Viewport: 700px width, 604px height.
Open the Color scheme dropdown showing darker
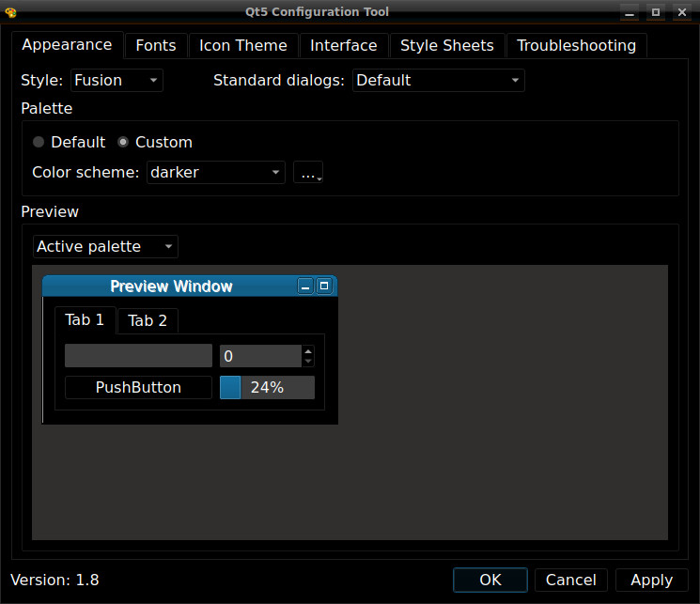coord(216,172)
